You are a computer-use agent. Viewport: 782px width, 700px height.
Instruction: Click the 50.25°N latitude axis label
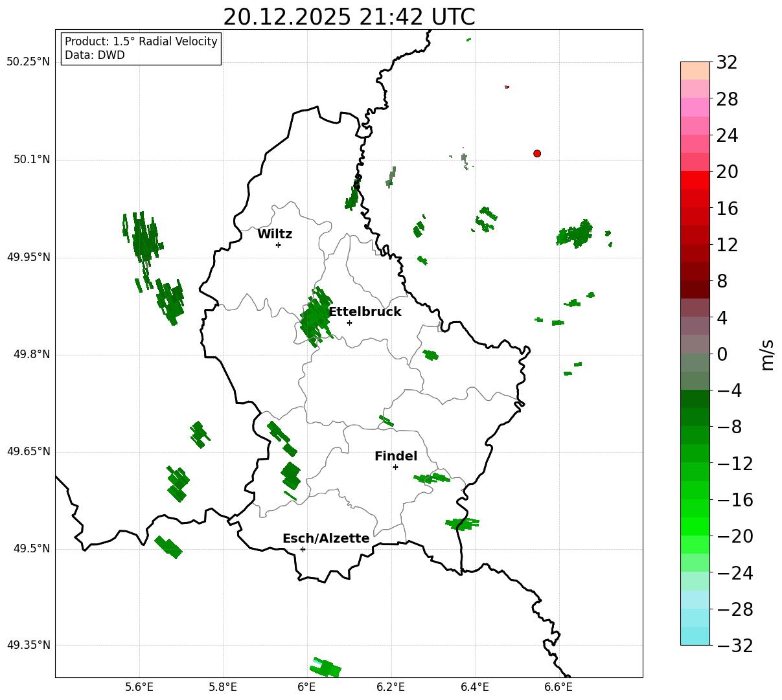(x=29, y=62)
